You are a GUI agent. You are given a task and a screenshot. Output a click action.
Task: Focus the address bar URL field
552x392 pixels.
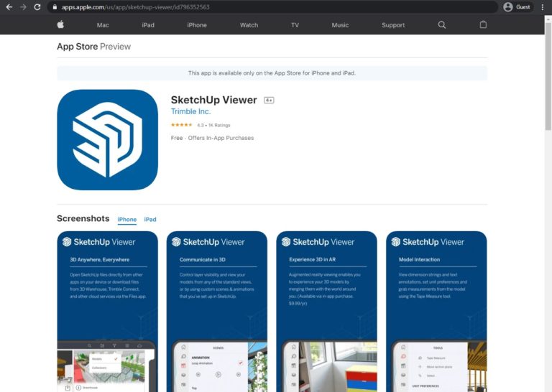click(x=272, y=7)
